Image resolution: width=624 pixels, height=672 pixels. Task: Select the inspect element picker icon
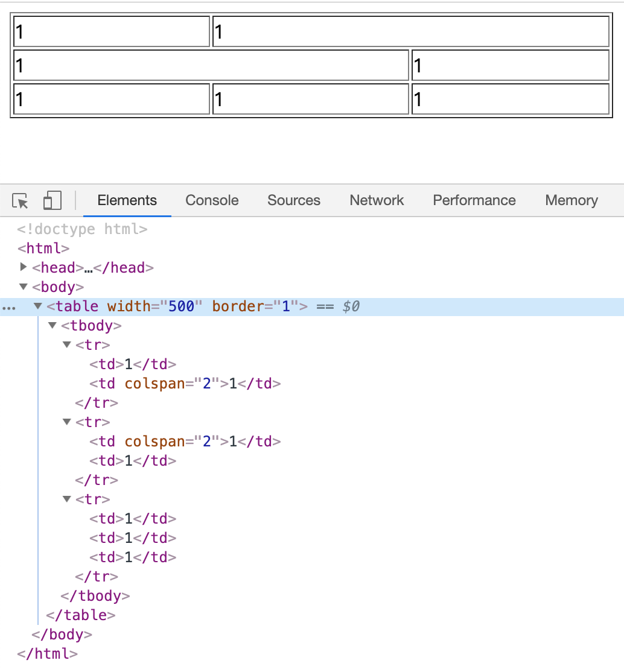[20, 200]
